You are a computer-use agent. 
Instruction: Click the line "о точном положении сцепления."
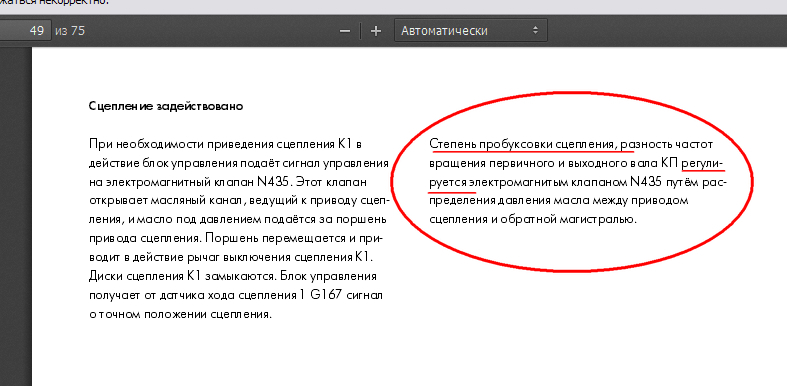click(180, 315)
